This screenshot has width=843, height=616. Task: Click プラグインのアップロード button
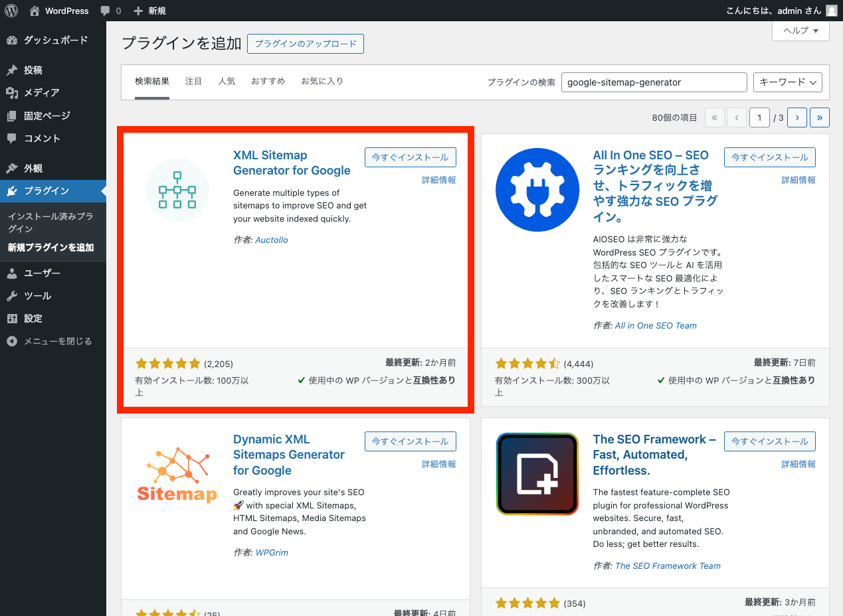pos(306,44)
